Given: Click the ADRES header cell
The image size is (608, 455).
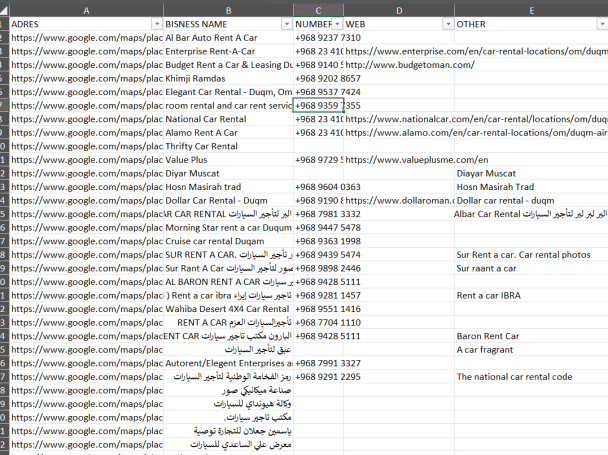Looking at the screenshot, I should pyautogui.click(x=86, y=24).
